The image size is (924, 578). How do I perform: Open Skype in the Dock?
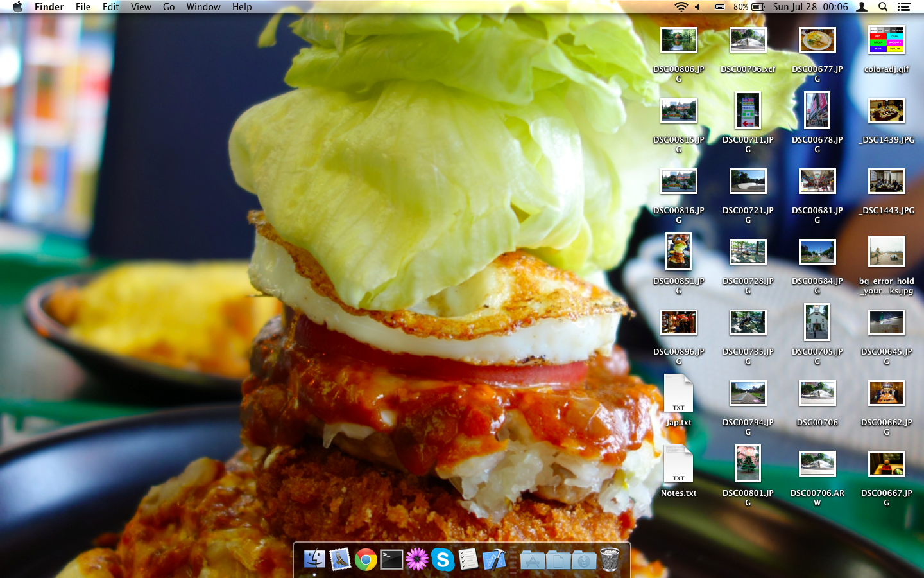pyautogui.click(x=443, y=560)
